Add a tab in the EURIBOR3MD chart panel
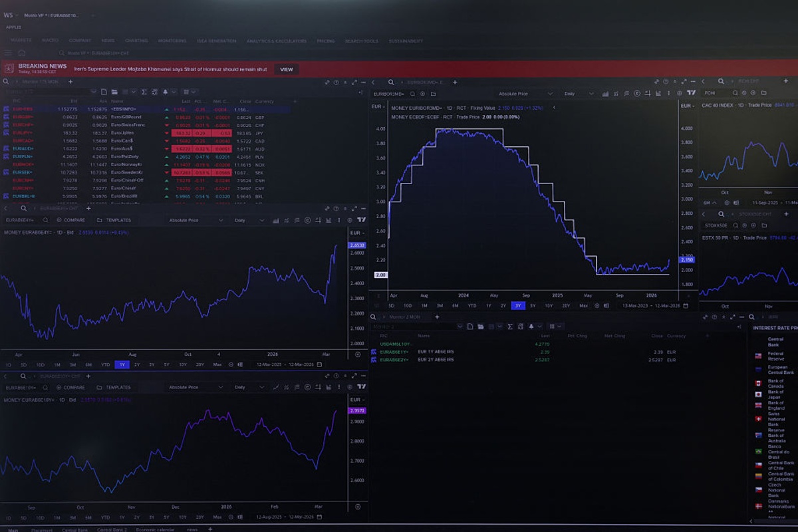Image resolution: width=798 pixels, height=532 pixels. tap(456, 82)
